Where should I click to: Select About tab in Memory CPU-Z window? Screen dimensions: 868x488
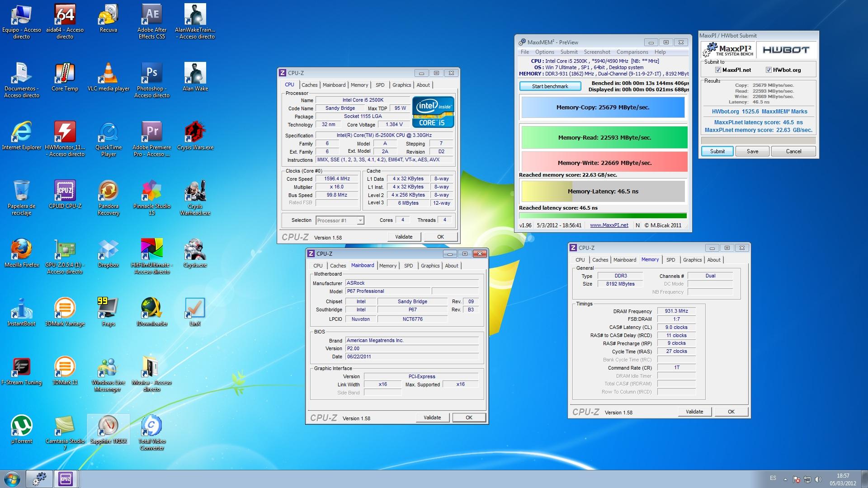[714, 260]
